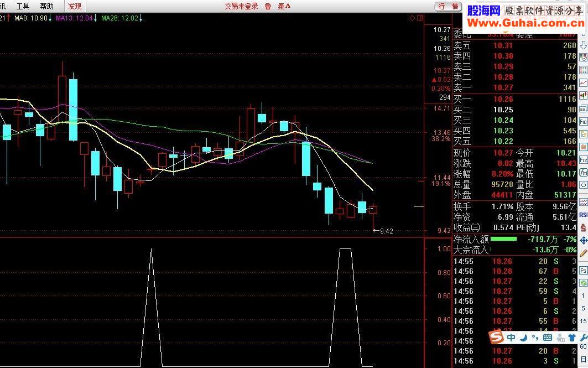The width and height of the screenshot is (588, 368).
Task: Switch to the candlestick K-line chart icon
Action: [x=584, y=96]
